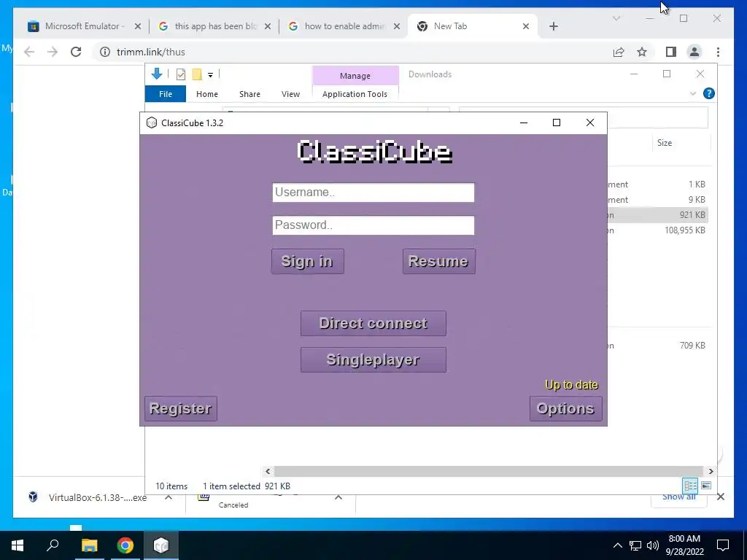This screenshot has height=560, width=747.
Task: Click ClassiCube icon on taskbar
Action: [161, 545]
